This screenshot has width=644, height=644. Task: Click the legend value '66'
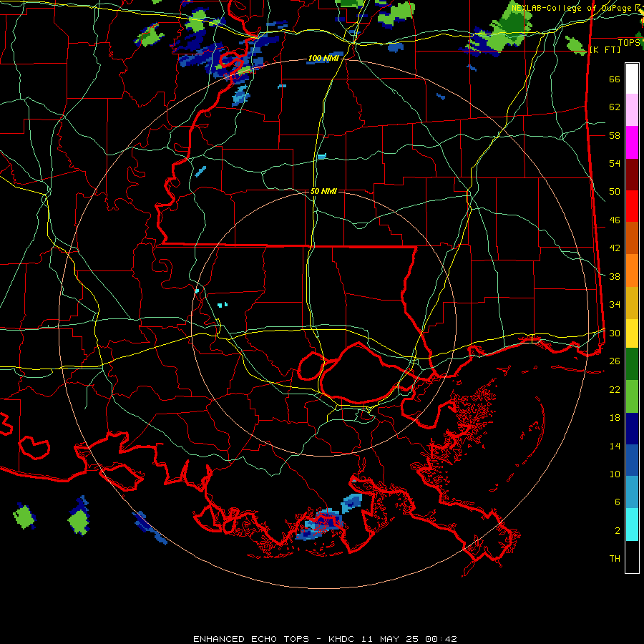pyautogui.click(x=615, y=79)
